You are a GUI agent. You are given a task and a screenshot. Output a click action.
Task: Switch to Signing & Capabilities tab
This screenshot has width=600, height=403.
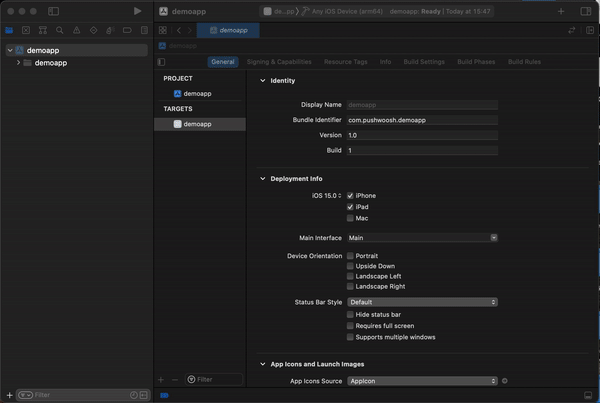[279, 62]
